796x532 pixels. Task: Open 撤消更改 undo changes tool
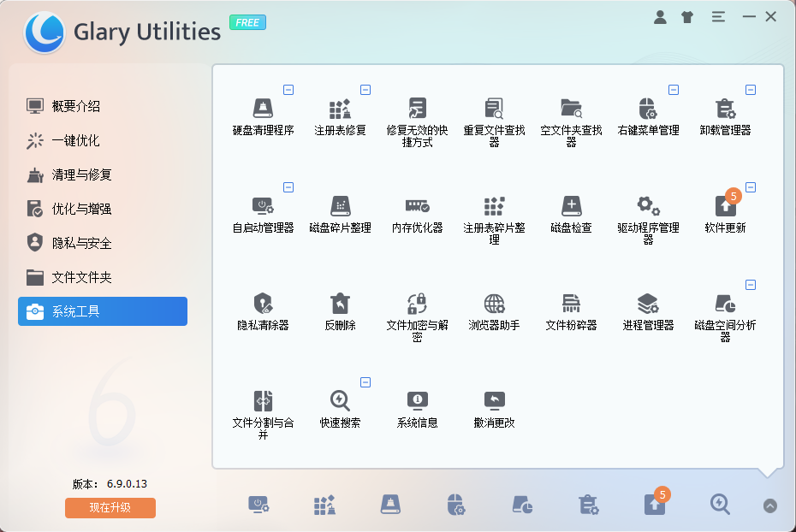(495, 410)
